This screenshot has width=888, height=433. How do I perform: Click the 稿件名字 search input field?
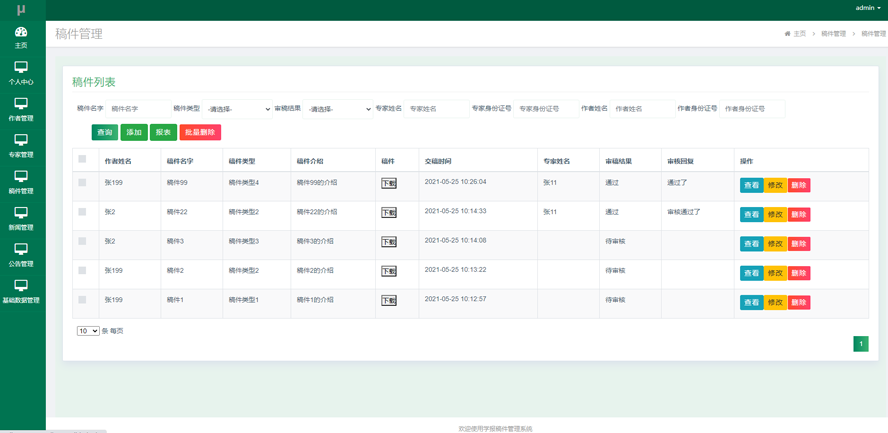pyautogui.click(x=136, y=109)
